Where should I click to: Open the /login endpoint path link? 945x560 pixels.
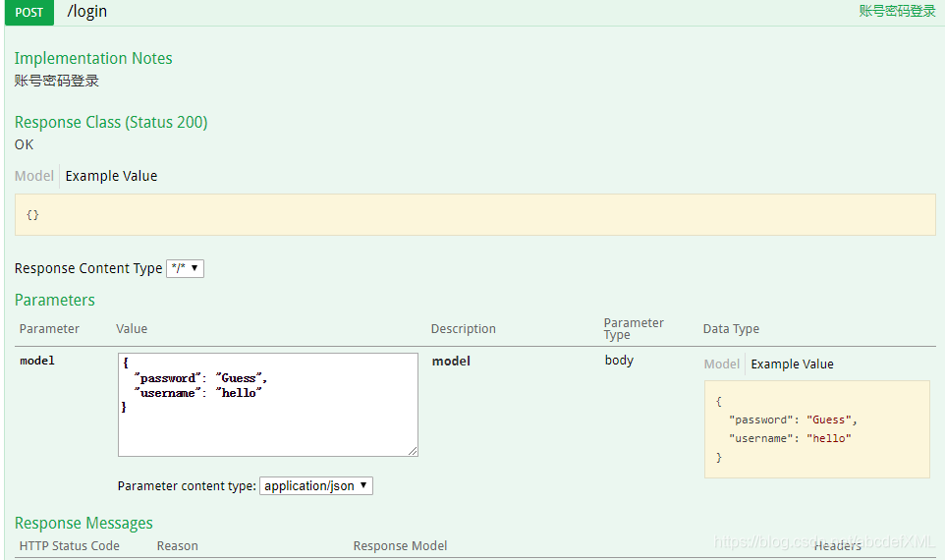pos(86,12)
